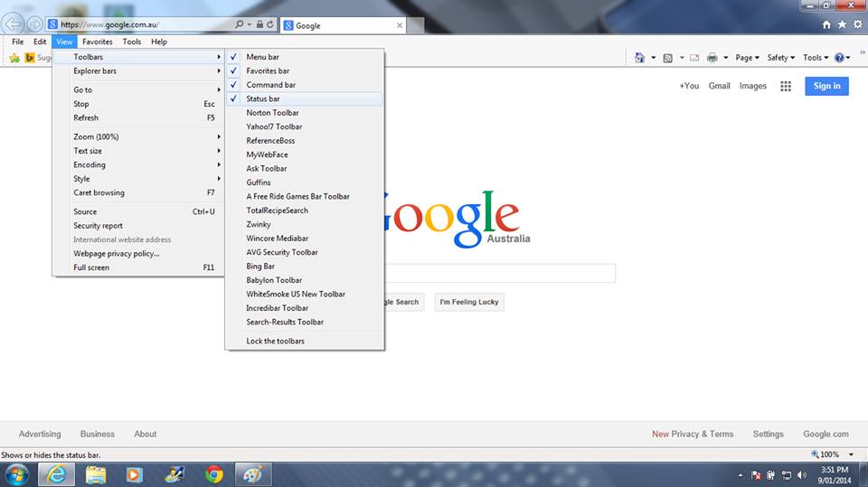
Task: Uncheck Favorites bar in Toolbars submenu
Action: pyautogui.click(x=304, y=70)
